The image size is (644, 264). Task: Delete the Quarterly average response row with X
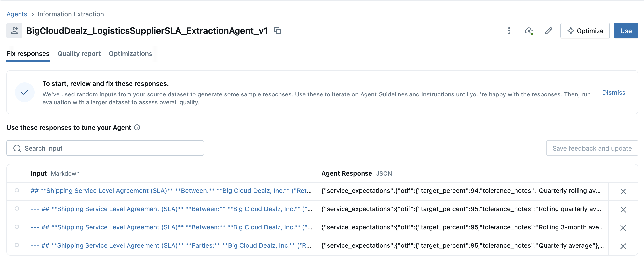tap(623, 246)
